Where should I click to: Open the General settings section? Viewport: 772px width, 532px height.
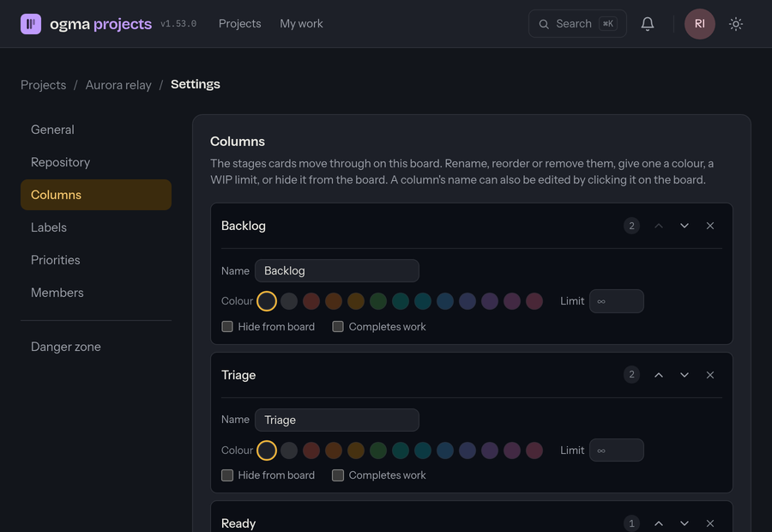96,130
